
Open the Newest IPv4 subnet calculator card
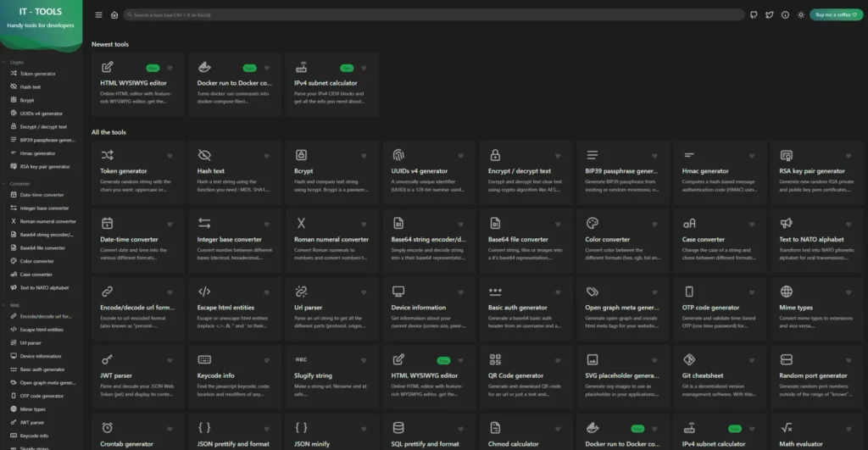click(331, 85)
